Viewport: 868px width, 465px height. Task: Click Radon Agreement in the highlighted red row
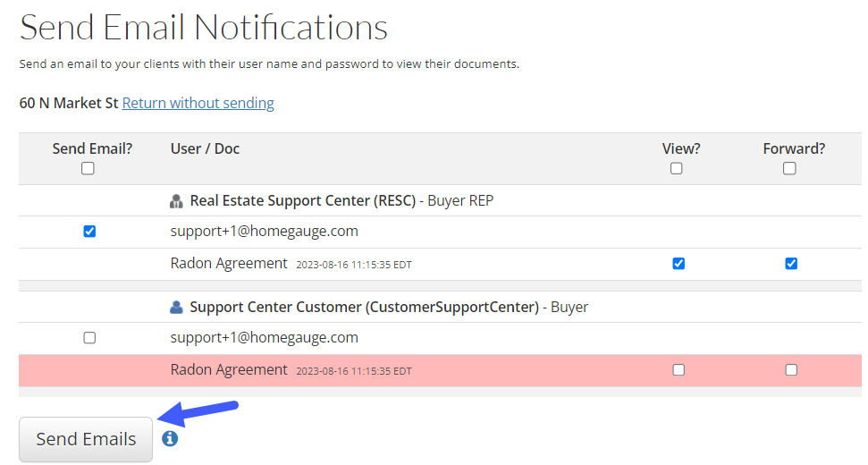tap(229, 369)
